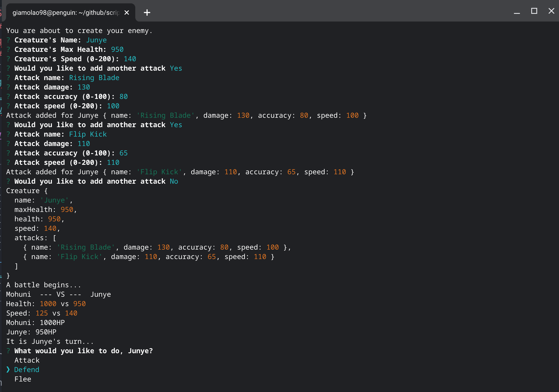Close the giamolao98@penguin terminal tab
559x392 pixels.
(127, 12)
